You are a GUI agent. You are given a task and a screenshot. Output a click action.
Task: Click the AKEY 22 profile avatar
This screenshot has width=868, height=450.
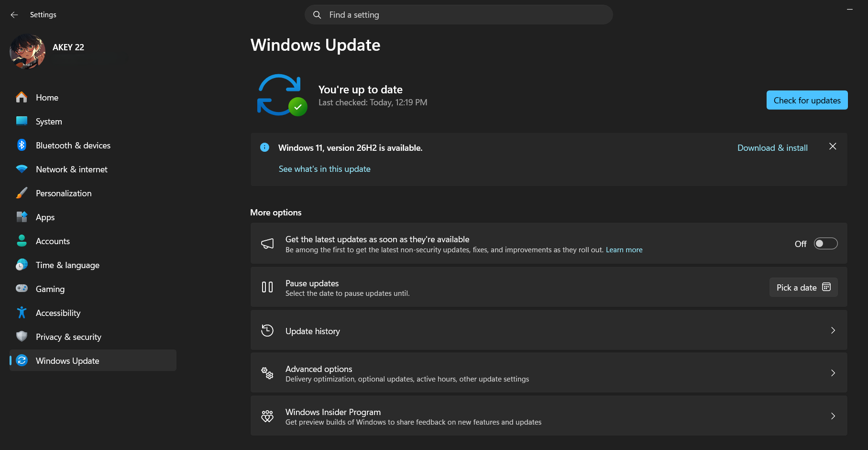(x=27, y=51)
